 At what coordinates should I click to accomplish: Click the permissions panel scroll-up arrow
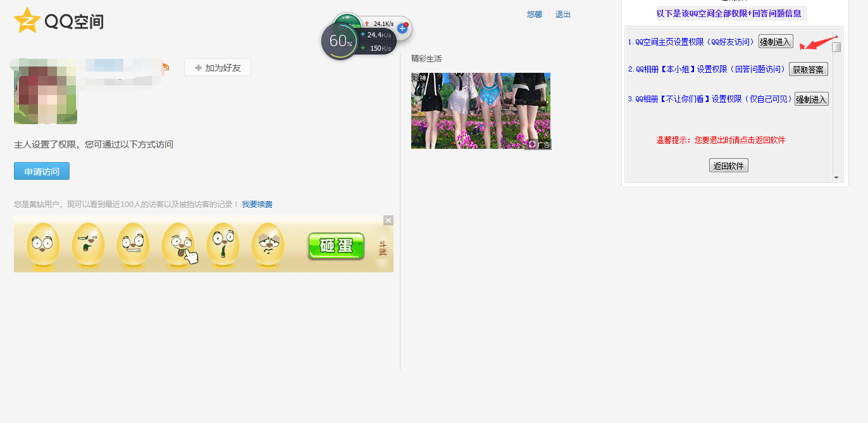coord(836,37)
